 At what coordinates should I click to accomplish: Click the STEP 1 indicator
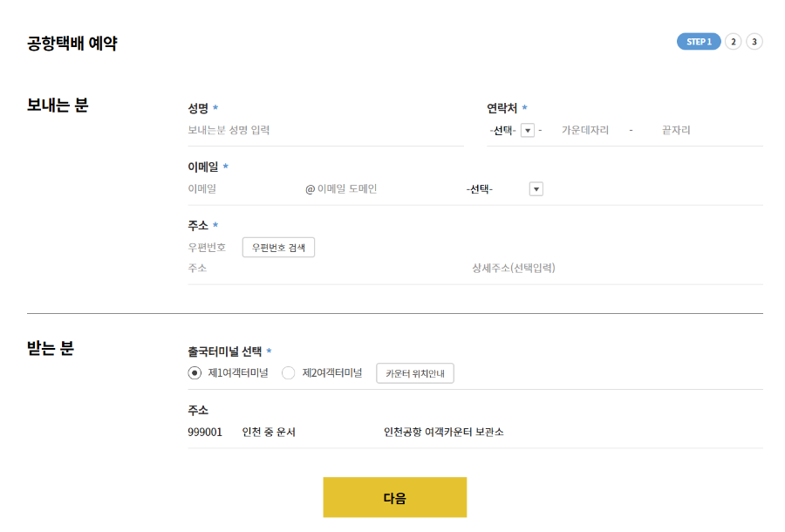point(699,42)
